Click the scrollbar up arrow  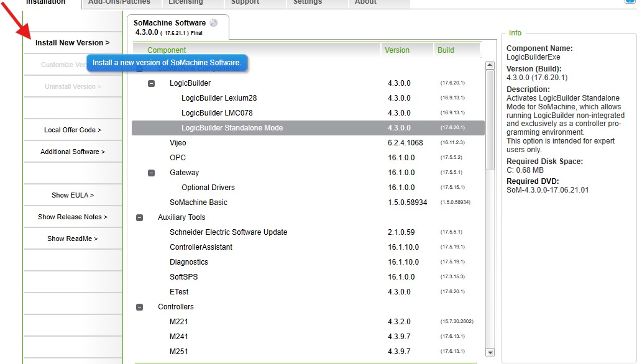click(490, 65)
